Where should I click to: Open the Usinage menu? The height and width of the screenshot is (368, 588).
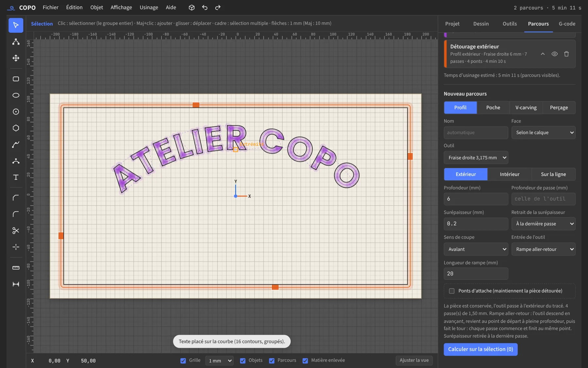click(149, 8)
